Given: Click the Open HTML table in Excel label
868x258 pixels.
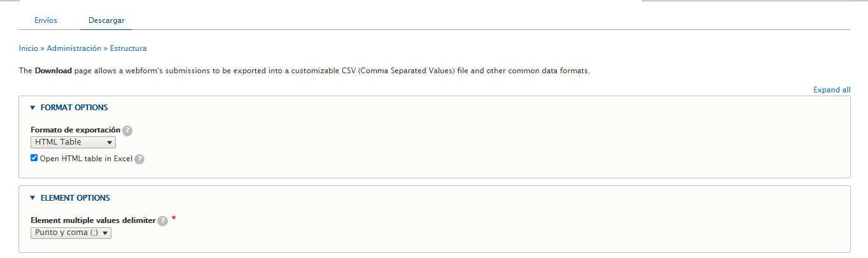Looking at the screenshot, I should [86, 159].
